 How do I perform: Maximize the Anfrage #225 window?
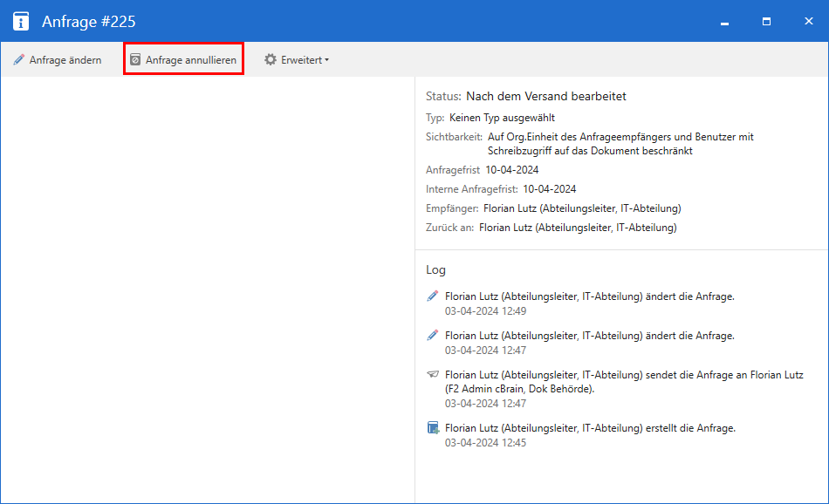[766, 21]
